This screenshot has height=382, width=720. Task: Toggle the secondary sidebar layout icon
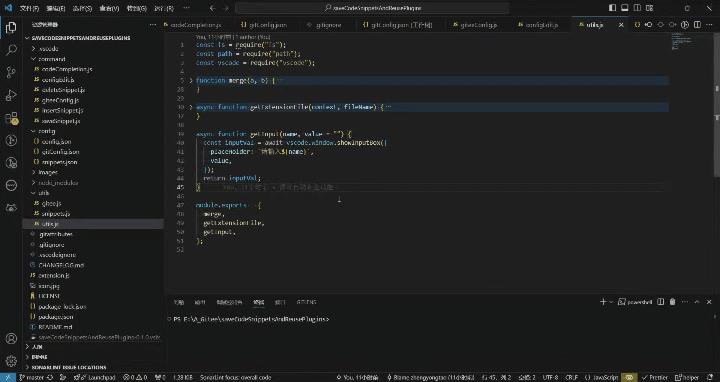click(x=637, y=8)
